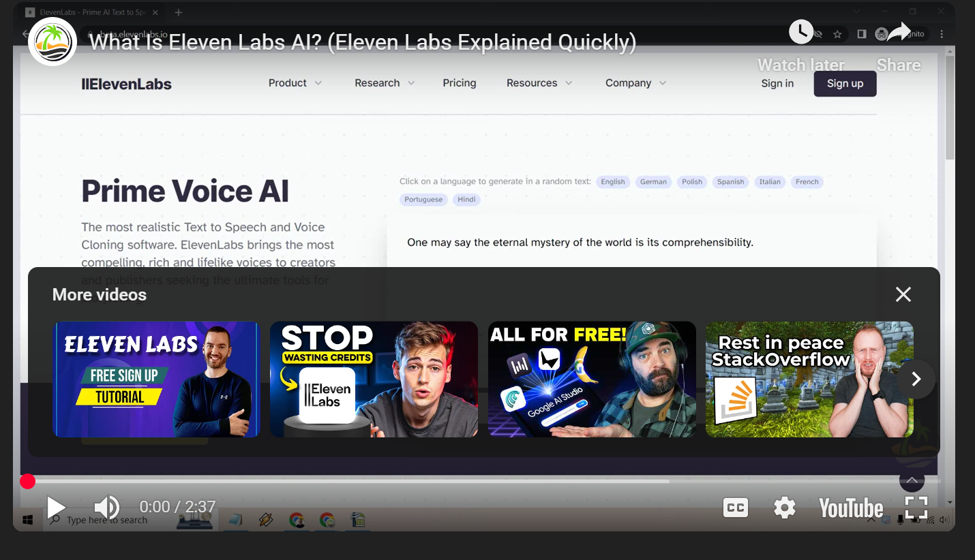Screen dimensions: 975x560
Task: Select the English language chip
Action: (613, 182)
